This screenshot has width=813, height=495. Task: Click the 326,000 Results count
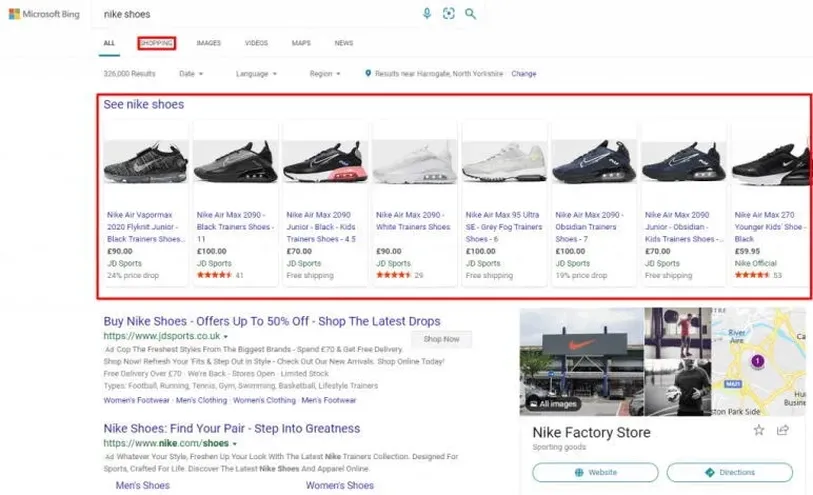coord(129,74)
